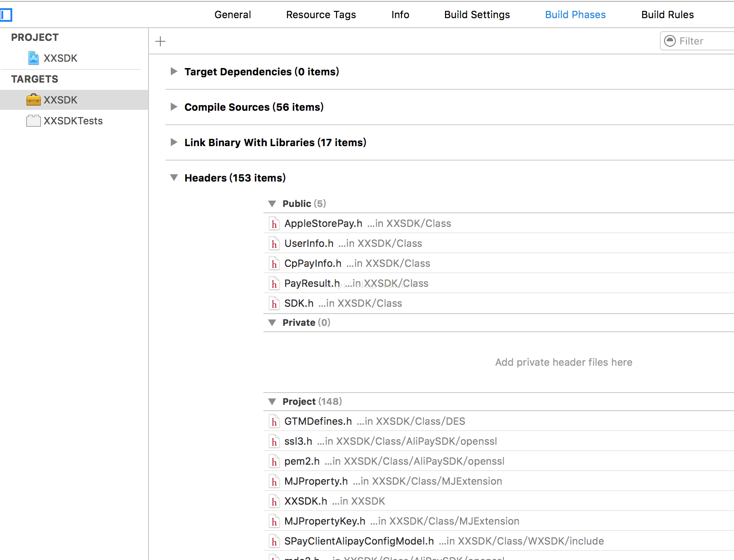Select pem2.h in Project headers
This screenshot has width=734, height=560.
click(x=499, y=461)
